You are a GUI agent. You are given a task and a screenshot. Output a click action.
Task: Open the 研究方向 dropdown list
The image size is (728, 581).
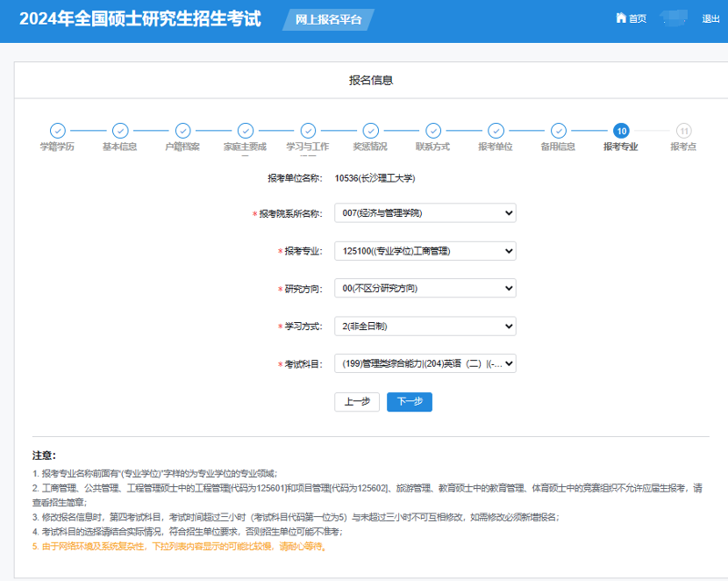point(425,289)
